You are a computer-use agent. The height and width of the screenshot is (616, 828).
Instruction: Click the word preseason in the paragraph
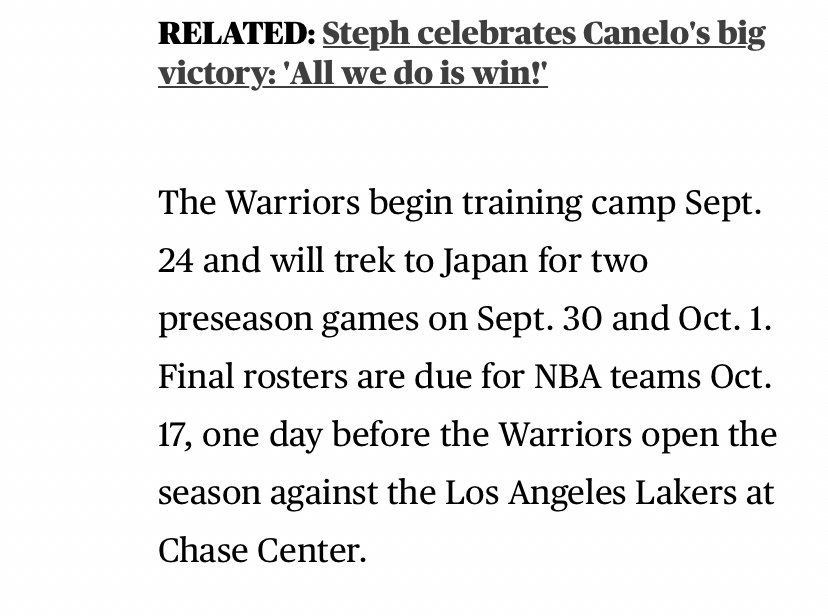point(236,320)
